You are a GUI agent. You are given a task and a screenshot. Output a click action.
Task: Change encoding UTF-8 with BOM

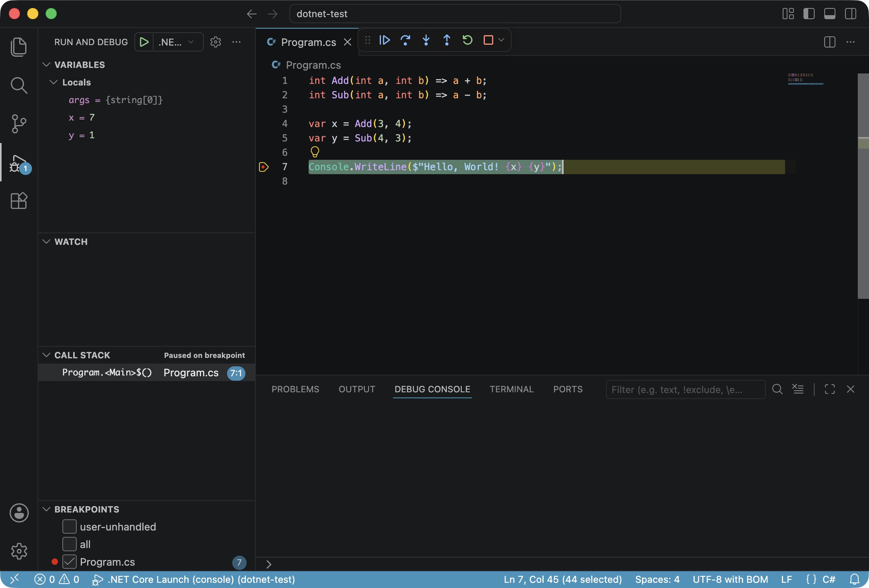point(730,579)
